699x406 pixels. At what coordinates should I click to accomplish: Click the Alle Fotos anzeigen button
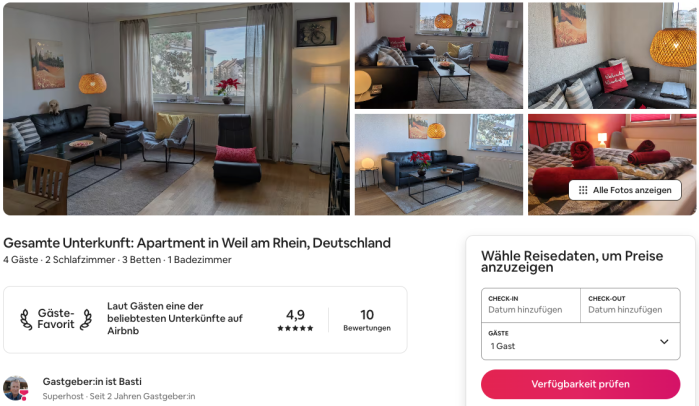(625, 190)
